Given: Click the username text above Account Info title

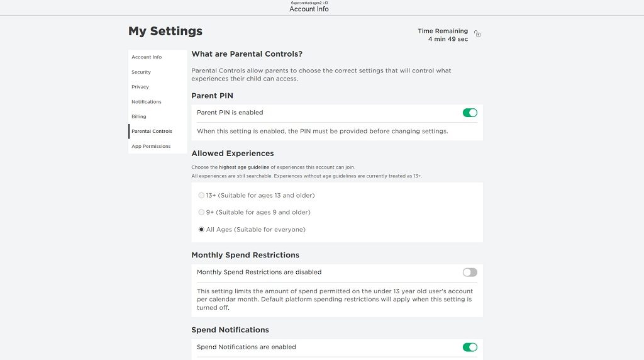Looking at the screenshot, I should point(309,3).
